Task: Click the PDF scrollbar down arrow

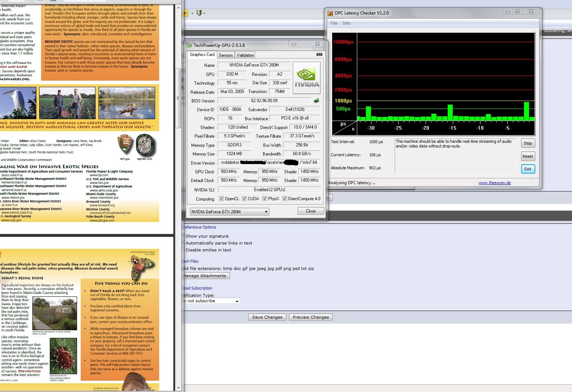Action: [178, 388]
